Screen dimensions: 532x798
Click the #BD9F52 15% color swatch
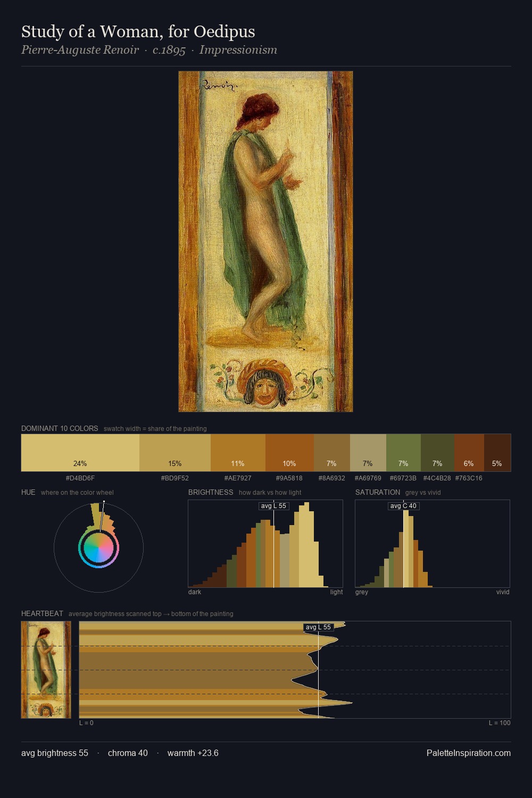[x=175, y=453]
